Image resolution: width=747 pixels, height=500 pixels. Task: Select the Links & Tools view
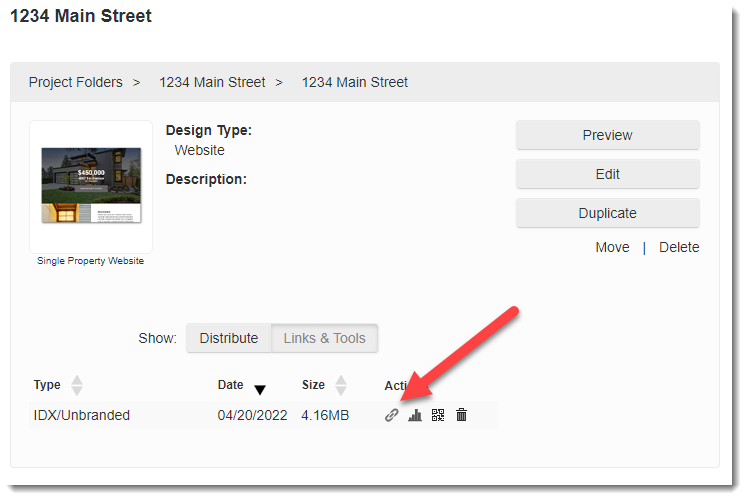point(324,338)
